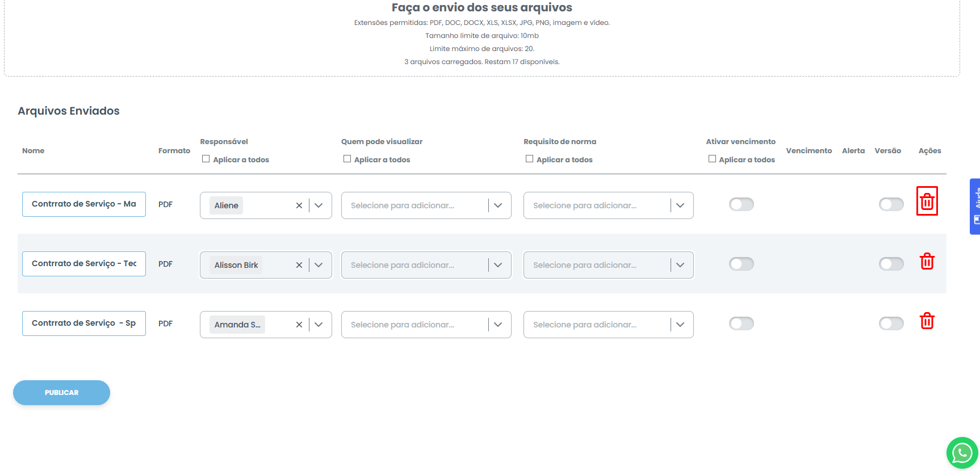Toggle Versão switch in Alisson Birk row
The image size is (980, 471).
[891, 264]
